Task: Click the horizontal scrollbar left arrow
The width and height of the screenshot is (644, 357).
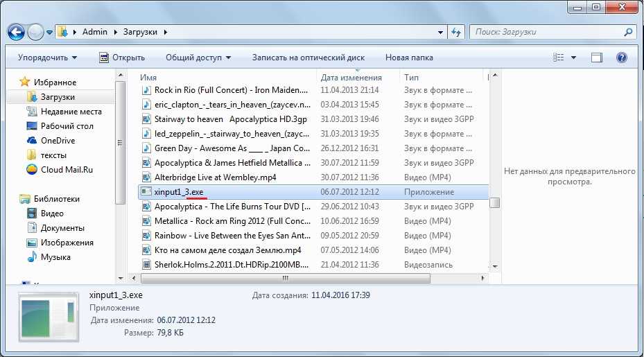Action: tap(134, 278)
